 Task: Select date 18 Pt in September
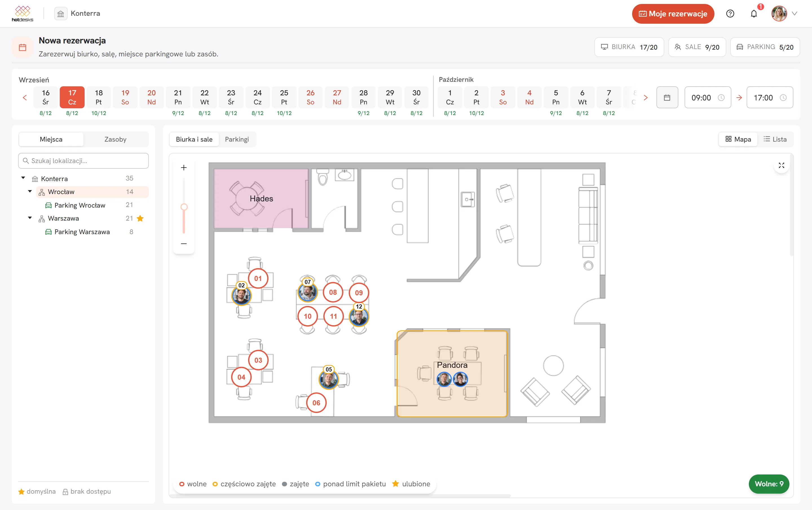[98, 98]
